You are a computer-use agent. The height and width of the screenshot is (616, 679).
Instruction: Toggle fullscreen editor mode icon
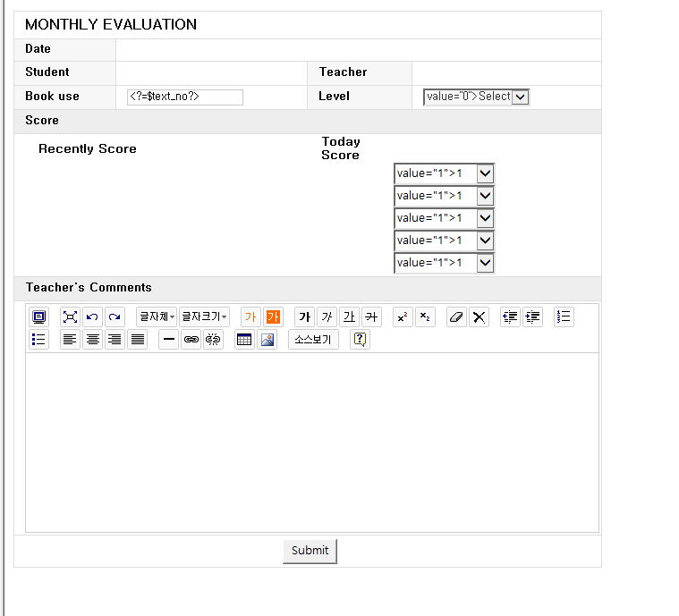tap(70, 317)
